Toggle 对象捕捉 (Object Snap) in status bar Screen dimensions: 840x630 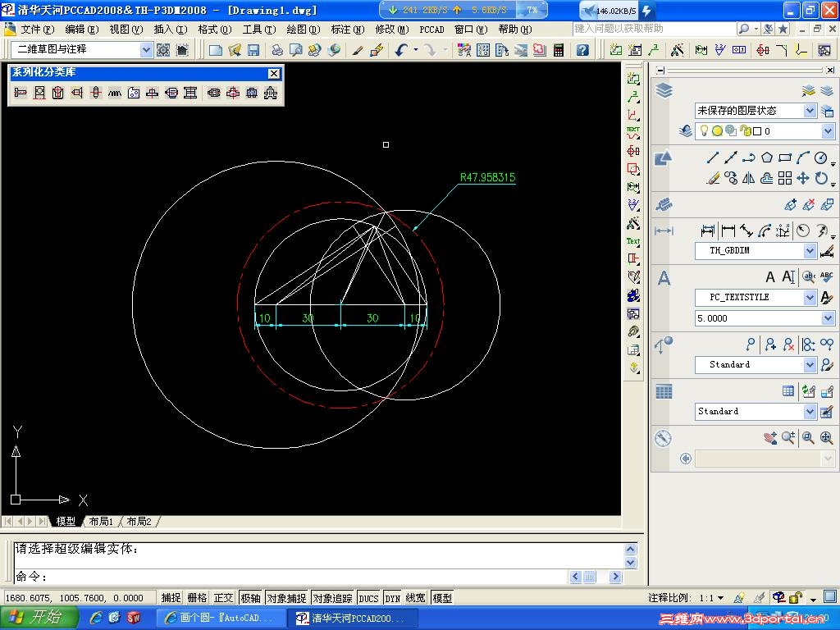[x=286, y=598]
